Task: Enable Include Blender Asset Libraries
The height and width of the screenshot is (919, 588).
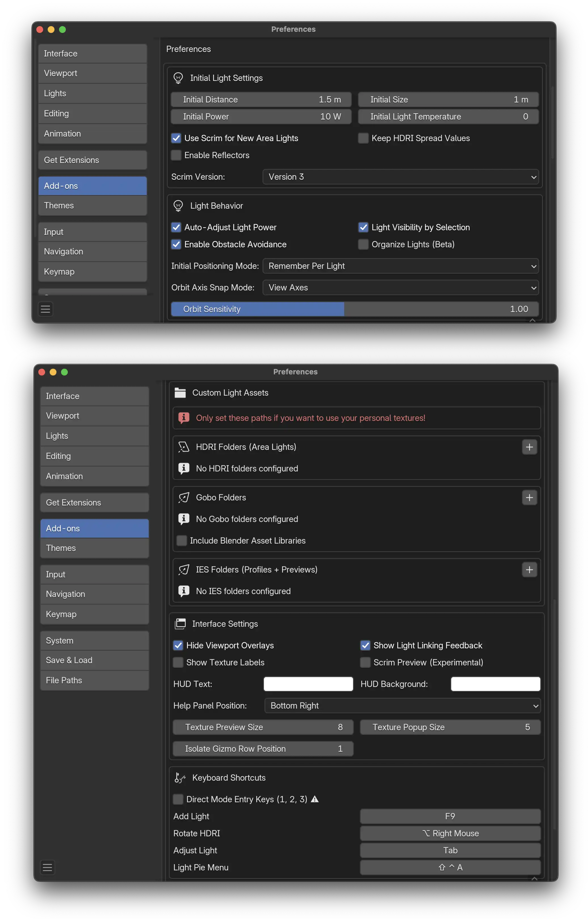Action: pos(182,541)
